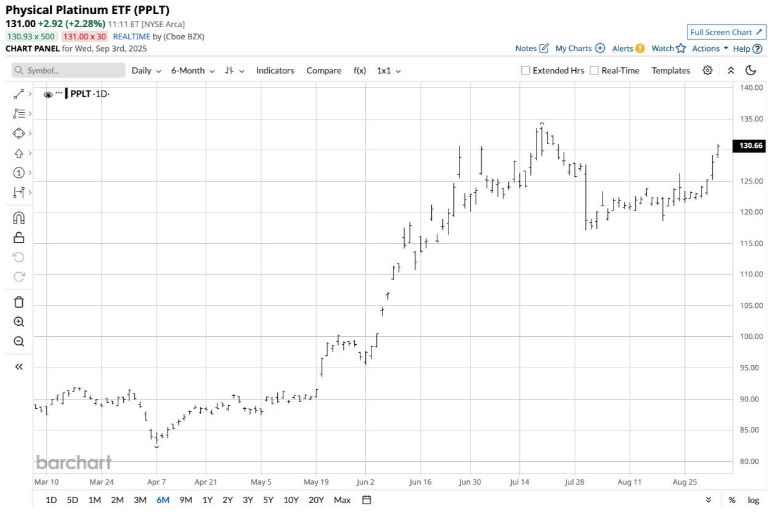Jump to latest bars double-chevron icon

708,500
